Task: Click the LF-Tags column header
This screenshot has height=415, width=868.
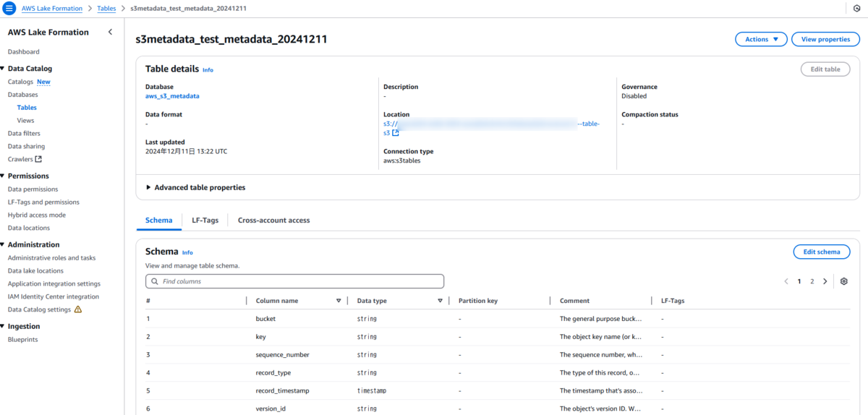Action: (x=673, y=301)
